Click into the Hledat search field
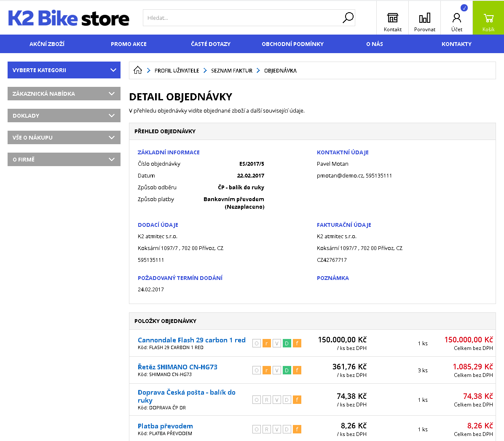 click(242, 18)
